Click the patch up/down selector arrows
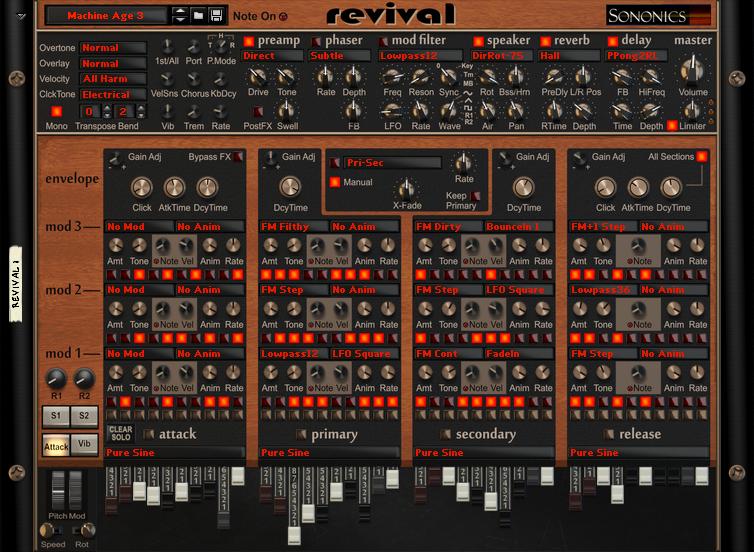754x552 pixels. click(180, 16)
